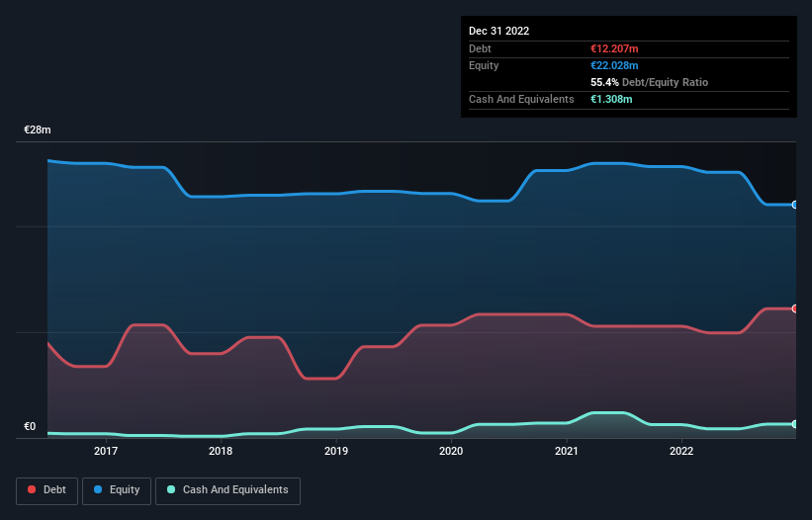Click the blue Equity legend dot

[x=98, y=489]
